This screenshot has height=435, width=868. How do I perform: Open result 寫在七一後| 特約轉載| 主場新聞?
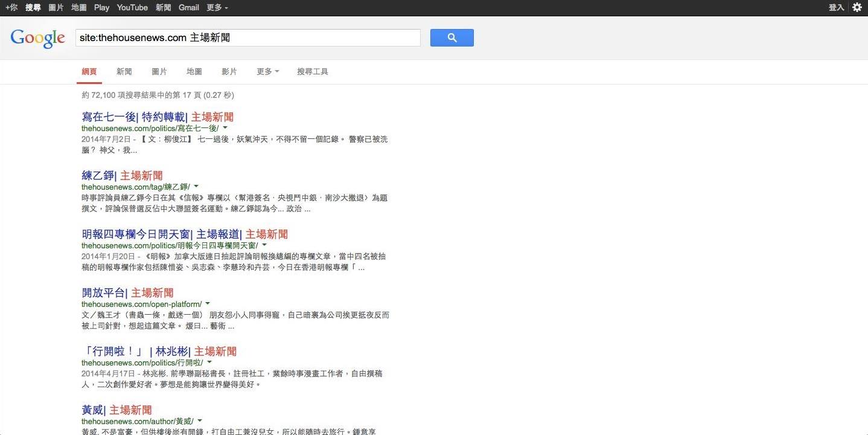(158, 117)
